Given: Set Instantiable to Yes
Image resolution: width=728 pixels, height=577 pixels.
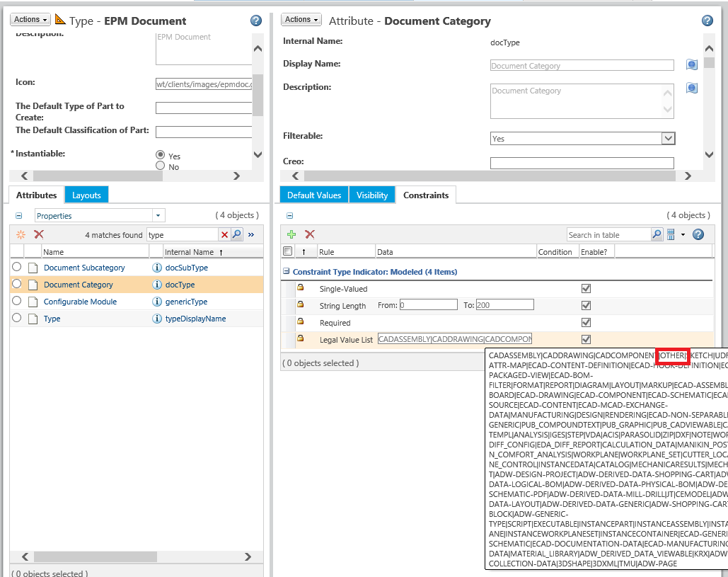Looking at the screenshot, I should click(160, 155).
